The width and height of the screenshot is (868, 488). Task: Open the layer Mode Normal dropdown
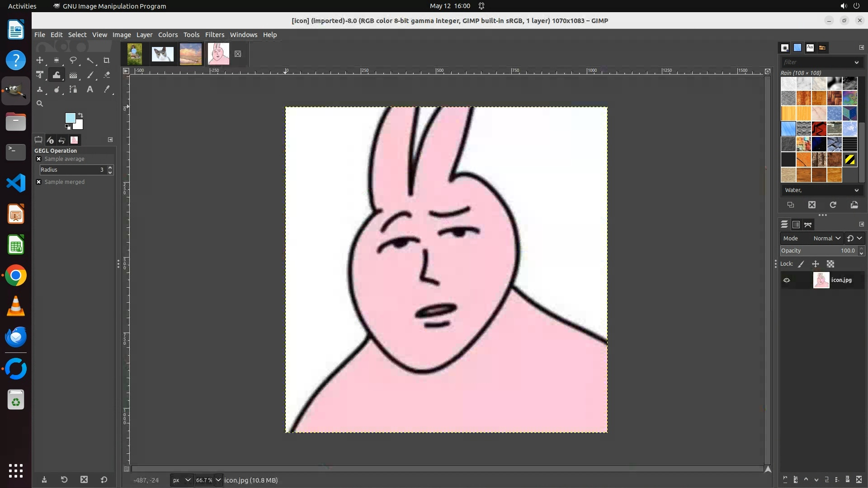(x=827, y=238)
